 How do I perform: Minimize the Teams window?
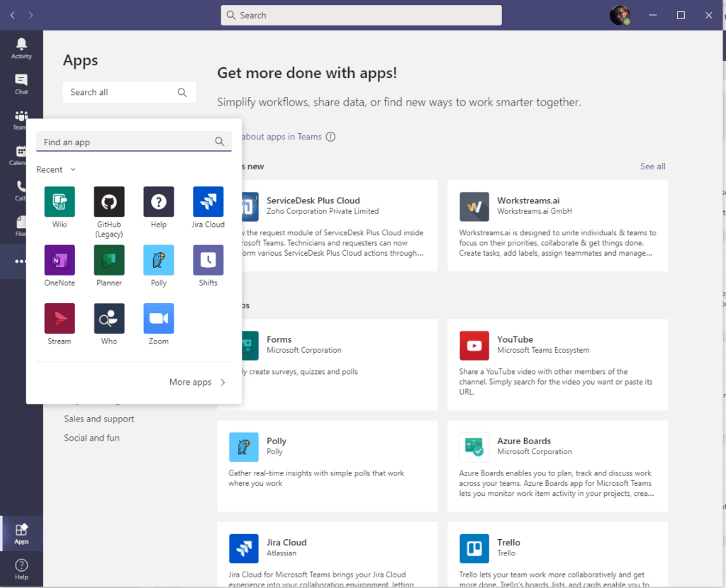click(x=653, y=16)
